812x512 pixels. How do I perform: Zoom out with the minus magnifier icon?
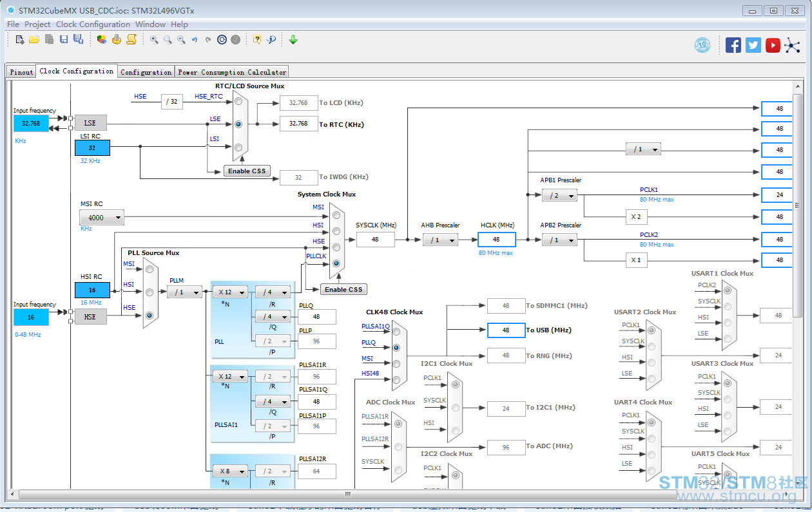(x=181, y=39)
